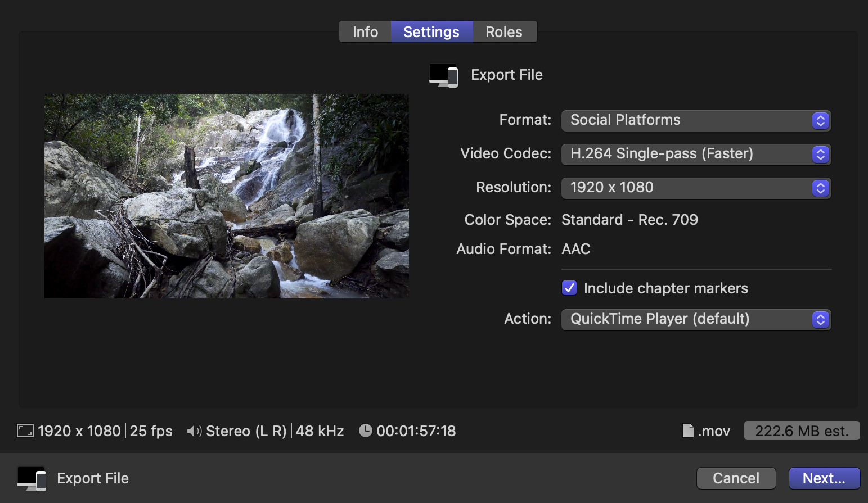Click the 00:01:57:18 duration text

416,431
